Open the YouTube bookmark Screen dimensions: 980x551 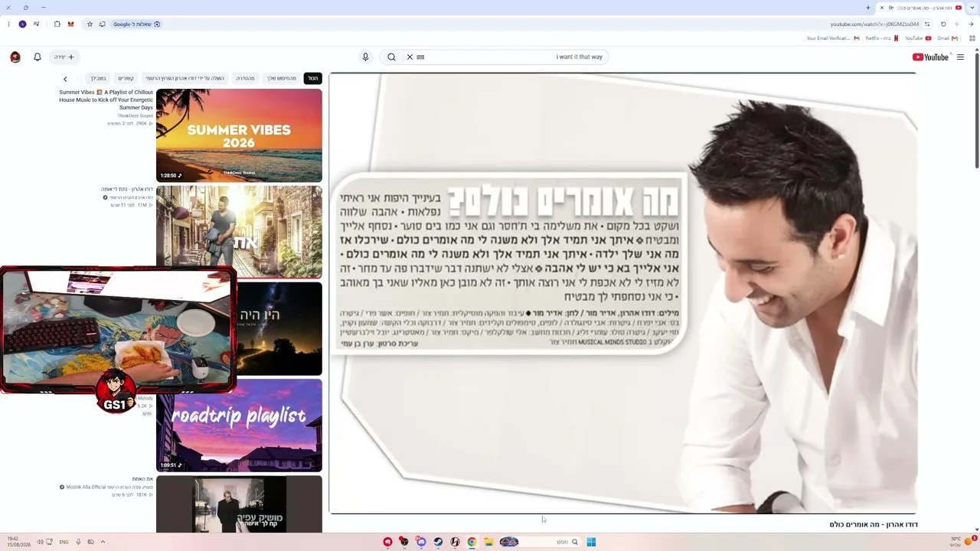tap(918, 38)
